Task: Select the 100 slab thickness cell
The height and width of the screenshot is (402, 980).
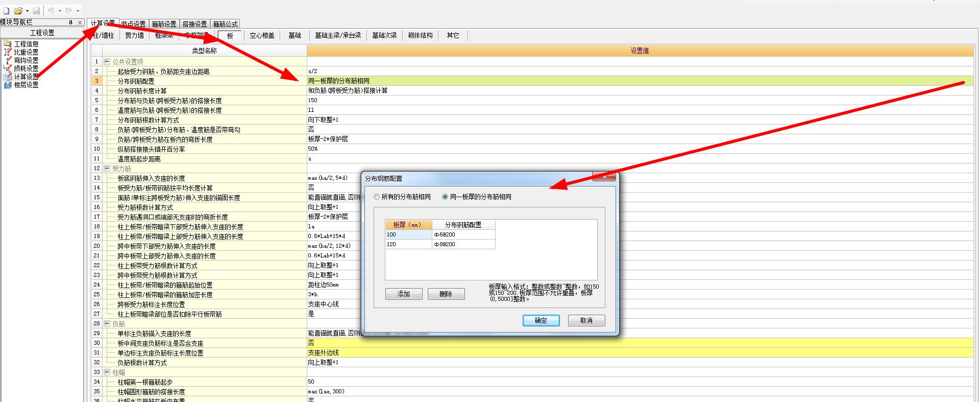Action: (x=408, y=235)
